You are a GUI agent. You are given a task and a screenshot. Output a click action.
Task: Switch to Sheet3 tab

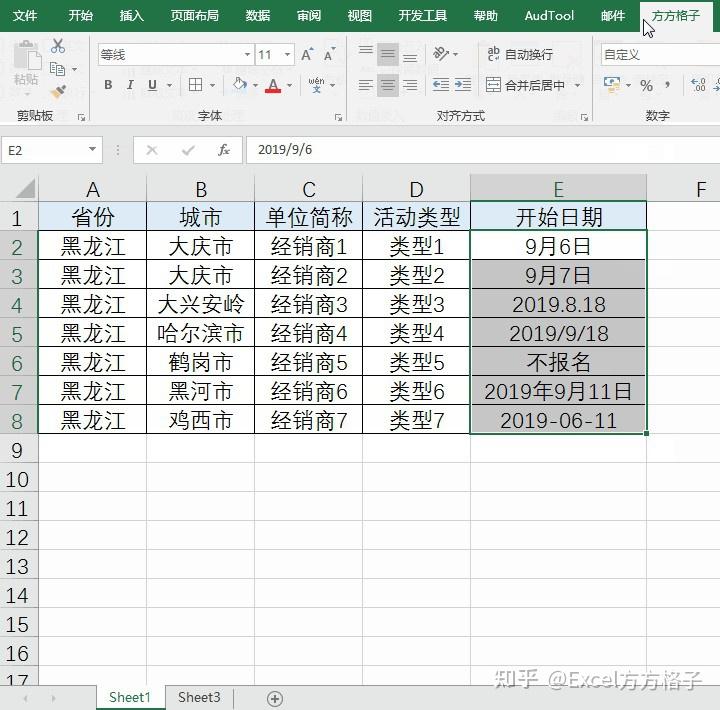pyautogui.click(x=199, y=698)
